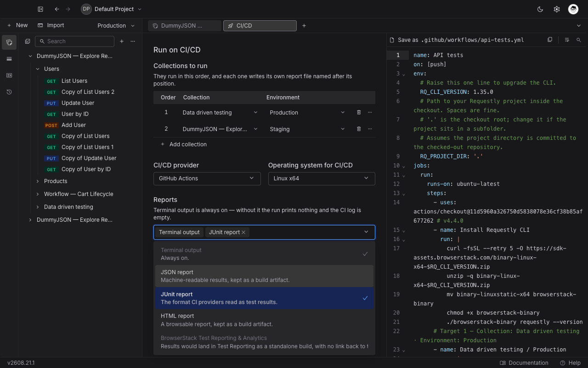
Task: Go forward with the right arrow
Action: 68,9
